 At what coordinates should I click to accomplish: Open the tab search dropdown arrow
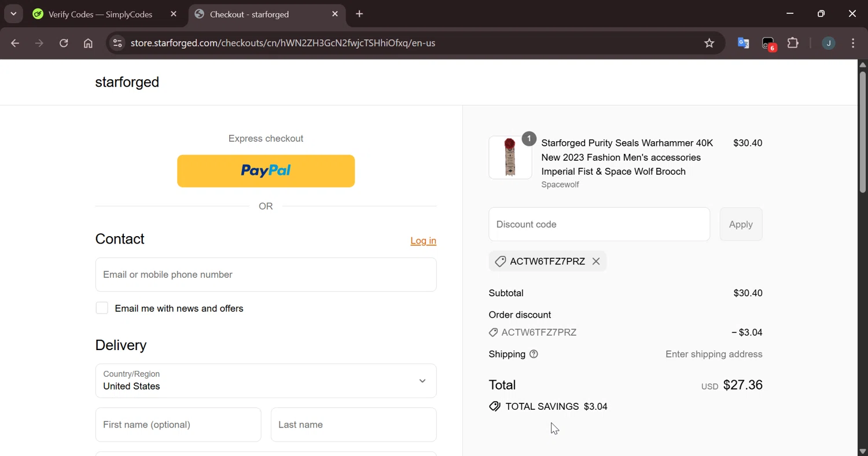(13, 14)
